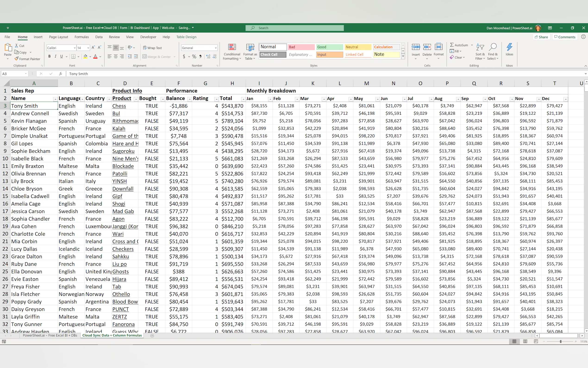Viewport: 588px width, 368px height.
Task: Click the Share button
Action: pos(541,37)
